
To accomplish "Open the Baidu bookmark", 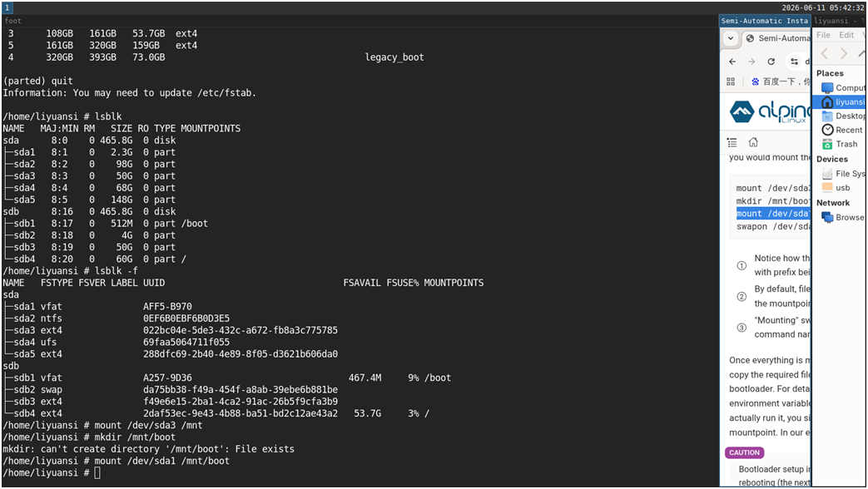I will coord(780,81).
